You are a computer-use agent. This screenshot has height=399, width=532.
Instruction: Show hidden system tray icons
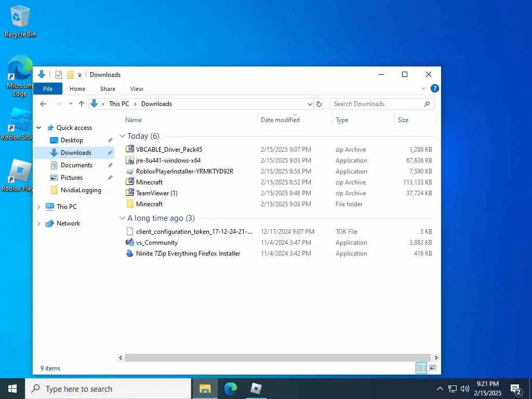point(440,389)
